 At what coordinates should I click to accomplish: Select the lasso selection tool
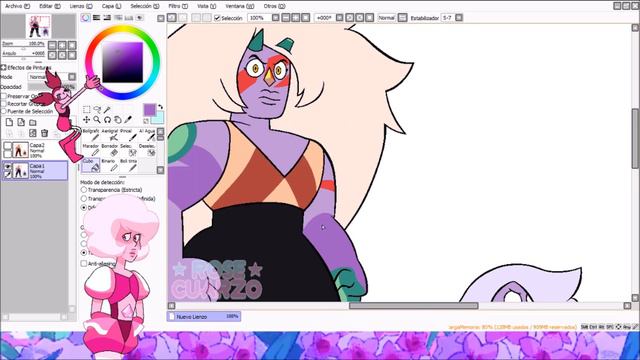(97, 109)
